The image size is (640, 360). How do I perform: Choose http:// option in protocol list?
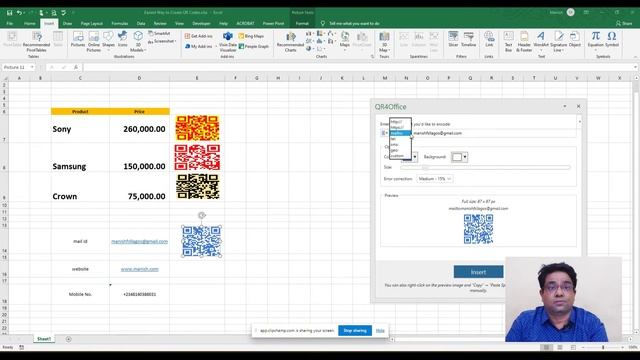click(x=400, y=122)
